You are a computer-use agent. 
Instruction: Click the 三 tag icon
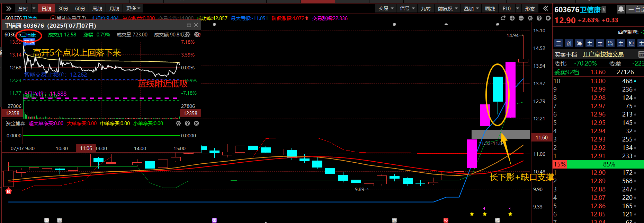(558, 43)
